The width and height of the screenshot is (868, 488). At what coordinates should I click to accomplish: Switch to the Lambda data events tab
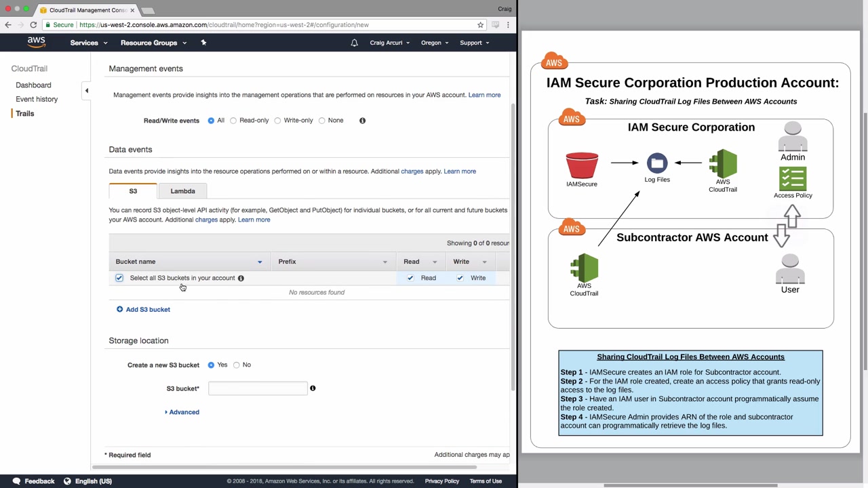point(182,191)
